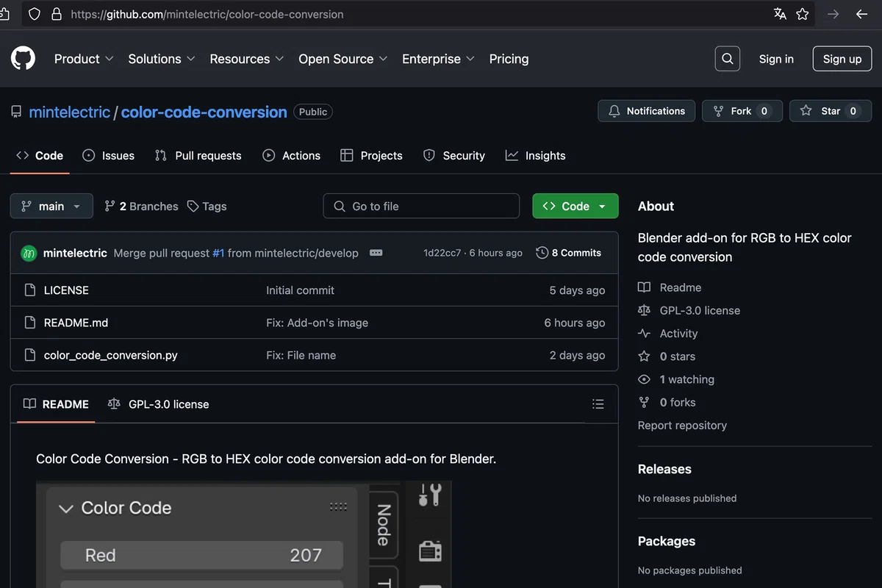Fork the repository with Fork button
The width and height of the screenshot is (882, 588).
[742, 111]
